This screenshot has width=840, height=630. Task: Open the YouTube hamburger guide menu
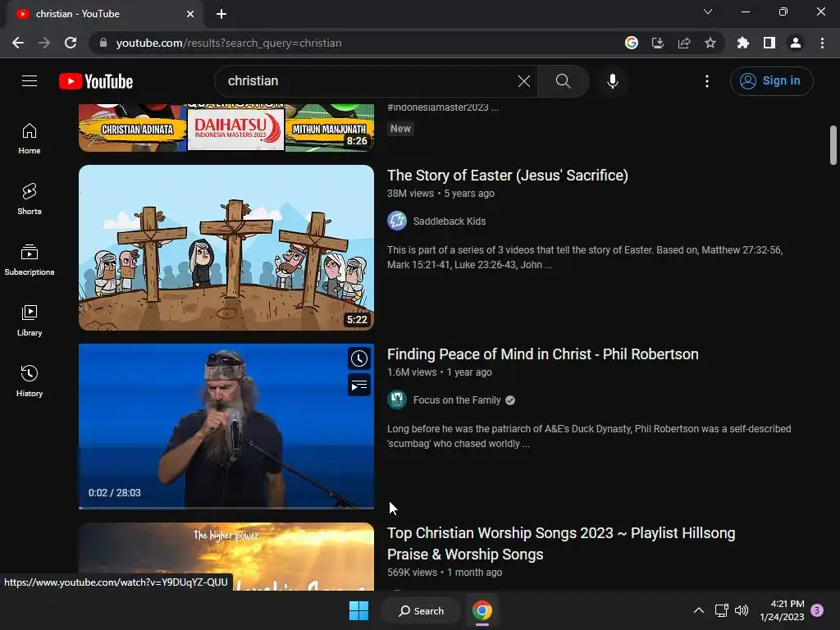coord(30,81)
